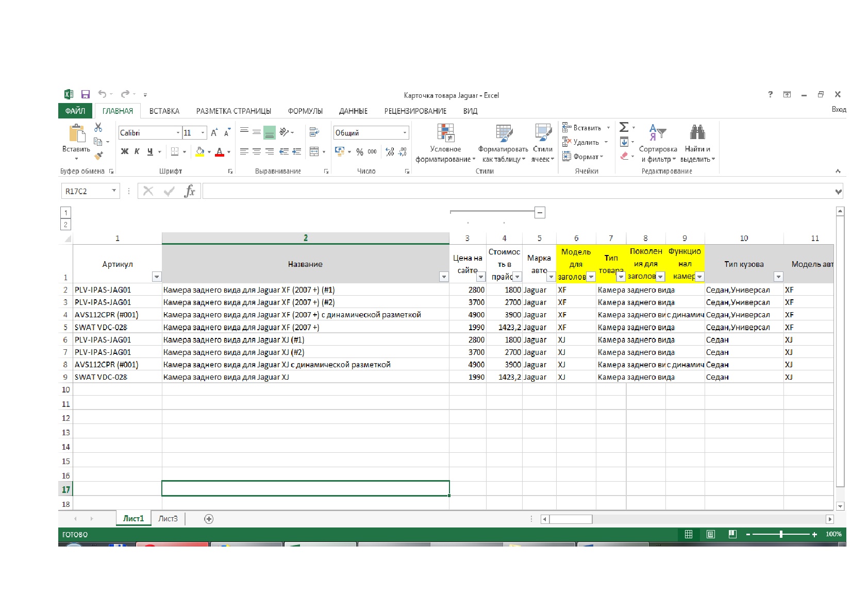Toggle underline formatting Ч
Viewport: 868px width, 613px height.
[x=150, y=151]
